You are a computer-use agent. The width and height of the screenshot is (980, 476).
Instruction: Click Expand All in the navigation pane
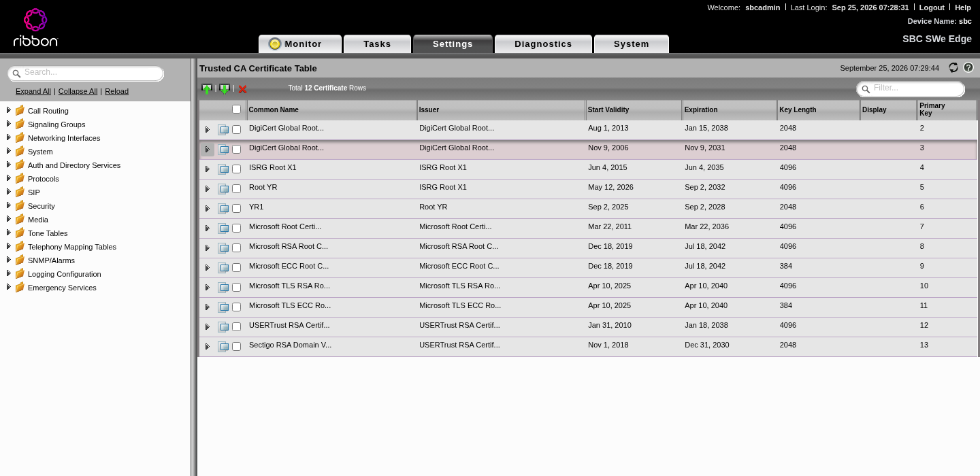point(33,91)
